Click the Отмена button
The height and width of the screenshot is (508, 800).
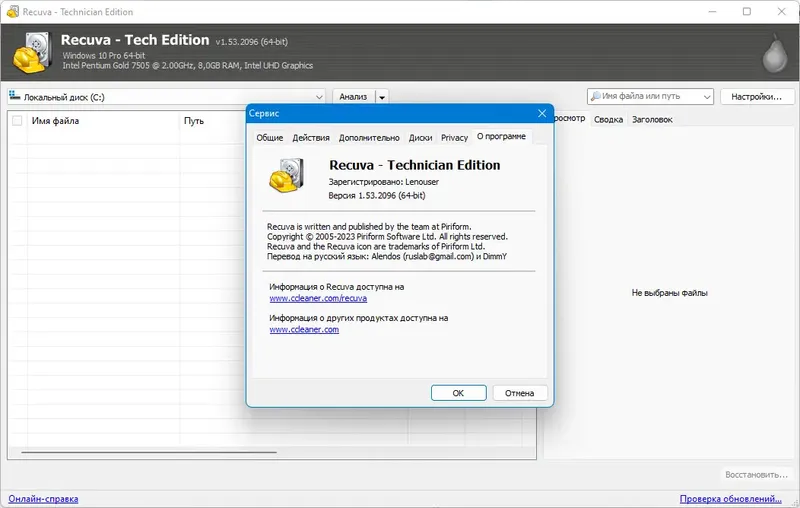(519, 393)
